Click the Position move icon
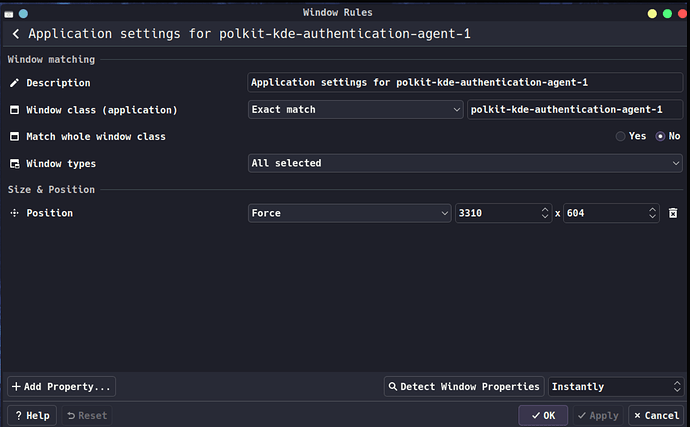The height and width of the screenshot is (427, 690). click(x=14, y=213)
